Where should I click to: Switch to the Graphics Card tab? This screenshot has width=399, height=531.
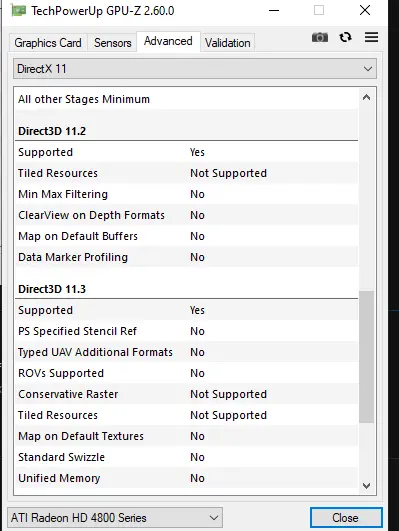48,43
